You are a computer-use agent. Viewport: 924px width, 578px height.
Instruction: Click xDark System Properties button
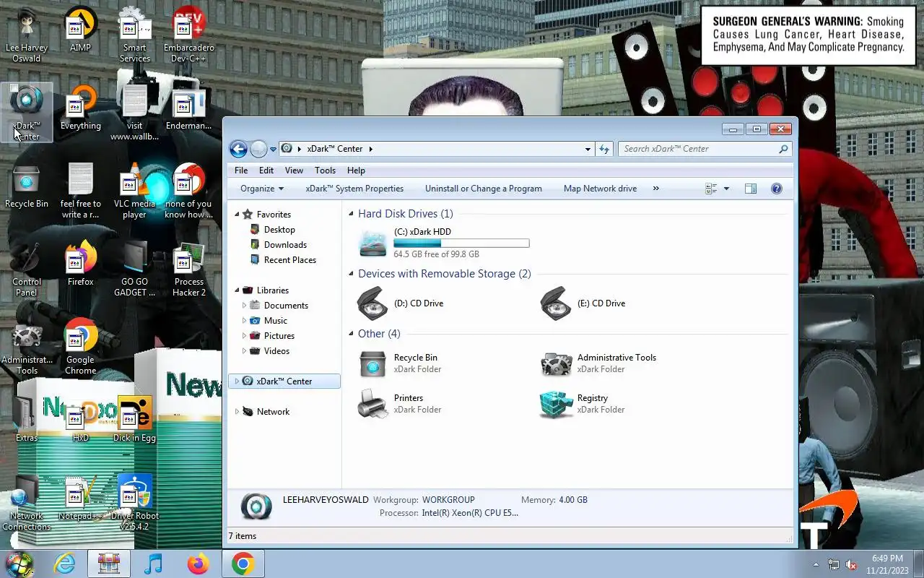(354, 189)
